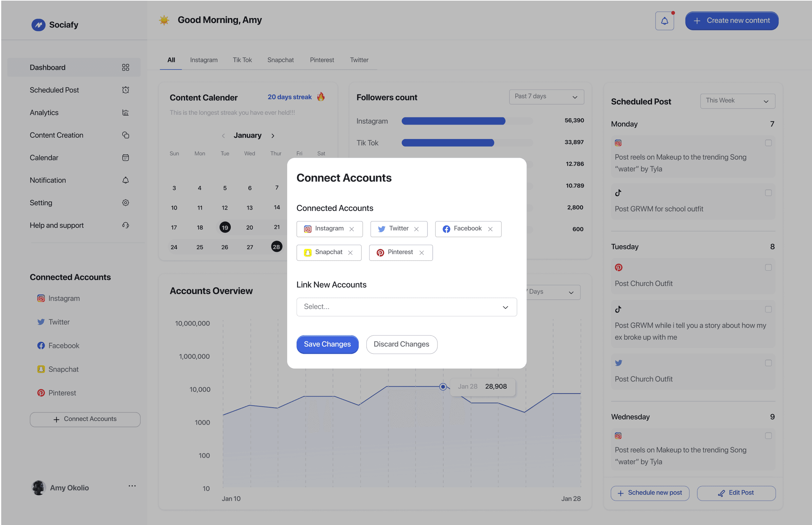The image size is (812, 525).
Task: Go to next month in calendar
Action: [273, 136]
